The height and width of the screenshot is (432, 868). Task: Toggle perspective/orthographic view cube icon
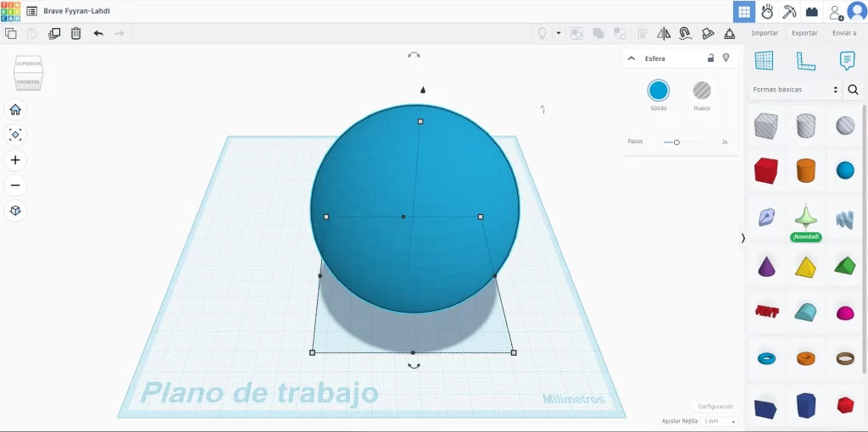click(15, 210)
